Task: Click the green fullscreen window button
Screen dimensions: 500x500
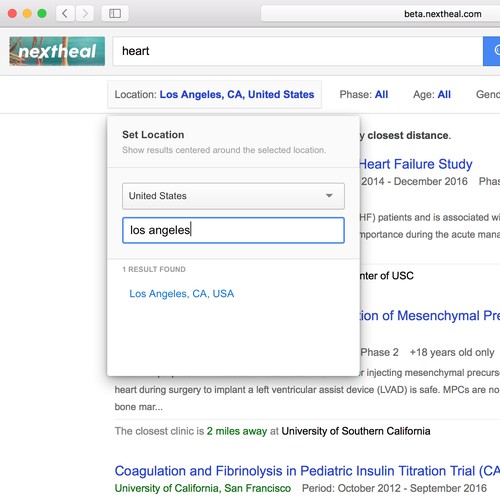Action: 42,14
